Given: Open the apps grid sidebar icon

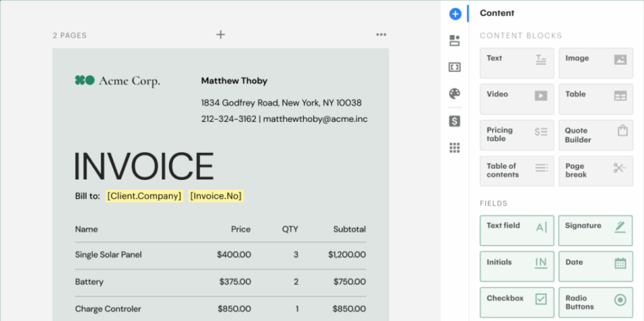Looking at the screenshot, I should (x=455, y=148).
